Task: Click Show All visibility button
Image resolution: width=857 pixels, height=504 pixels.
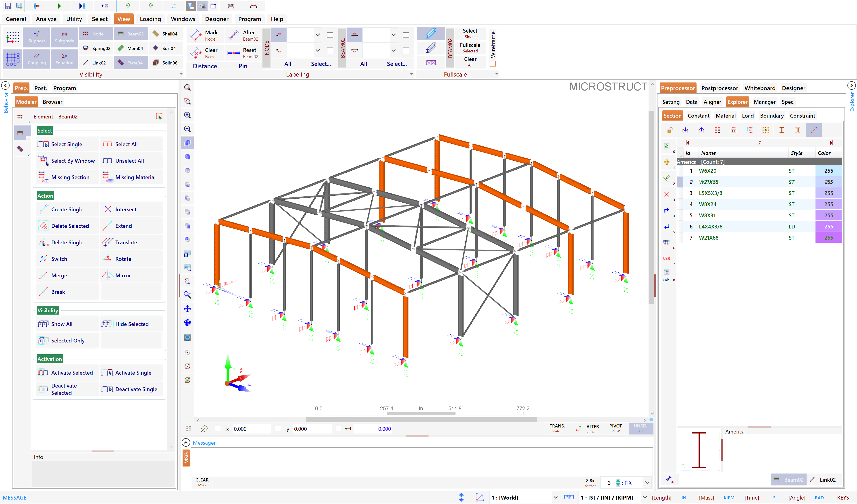Action: tap(67, 324)
